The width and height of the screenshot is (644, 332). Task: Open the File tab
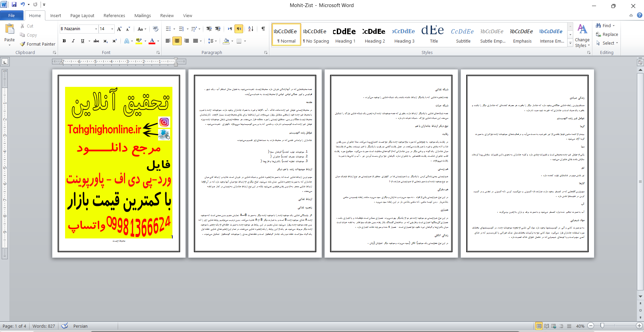12,15
